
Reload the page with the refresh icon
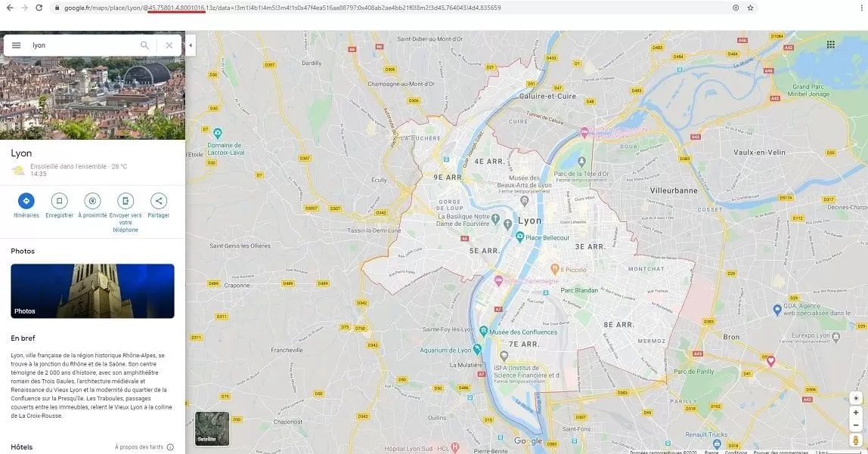(x=39, y=8)
